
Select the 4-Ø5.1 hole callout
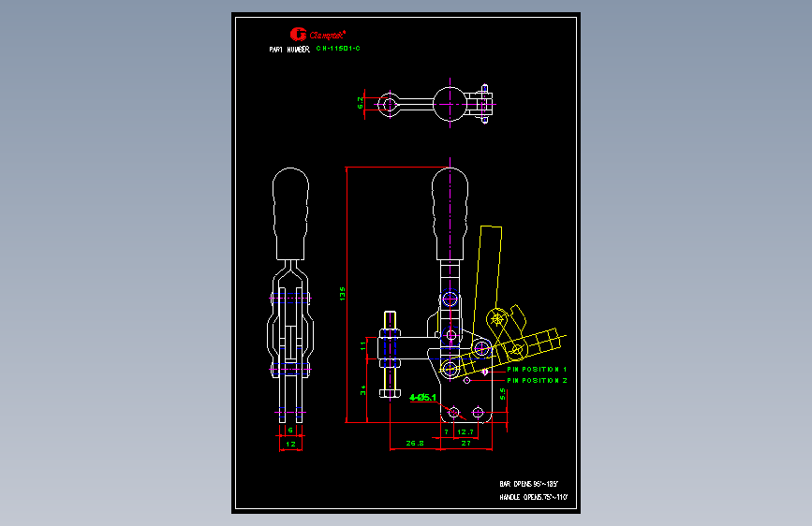click(x=422, y=398)
